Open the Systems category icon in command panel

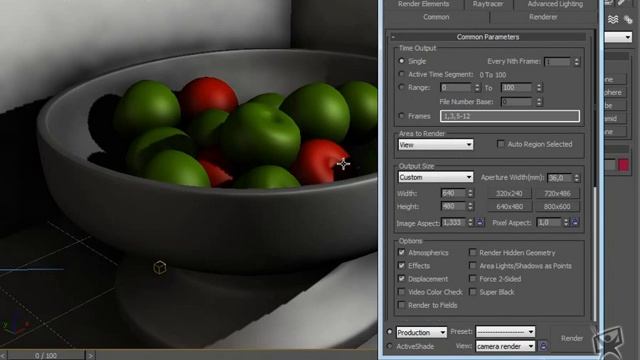tap(628, 19)
